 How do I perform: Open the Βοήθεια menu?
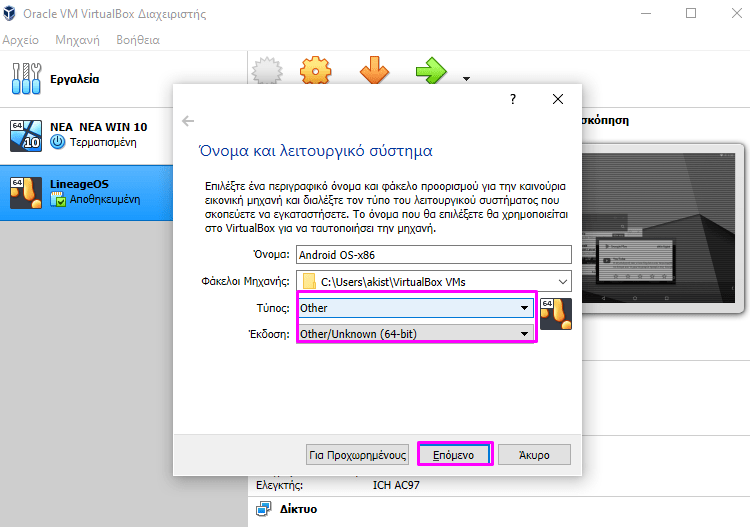pos(138,40)
